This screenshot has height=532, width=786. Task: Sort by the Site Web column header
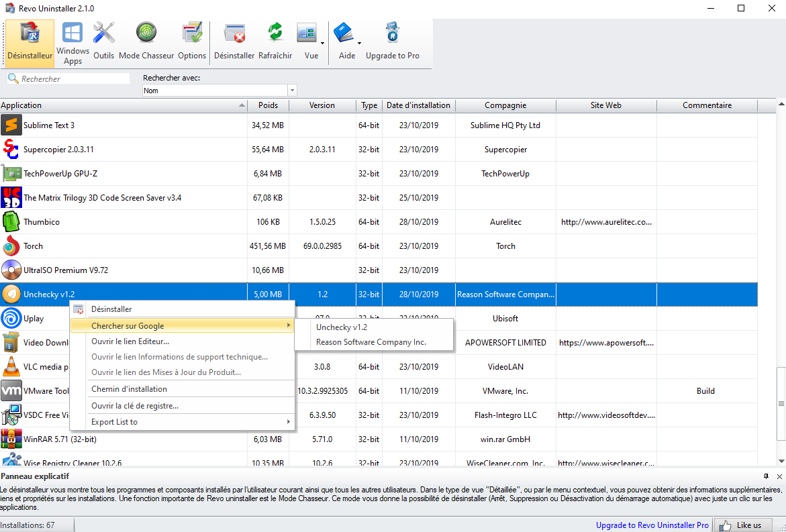tap(606, 105)
